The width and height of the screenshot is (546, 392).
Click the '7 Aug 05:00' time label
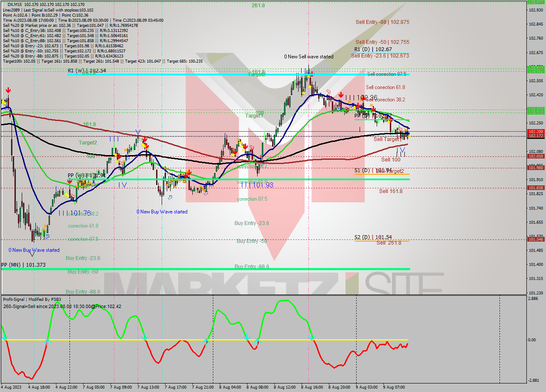tap(93, 387)
